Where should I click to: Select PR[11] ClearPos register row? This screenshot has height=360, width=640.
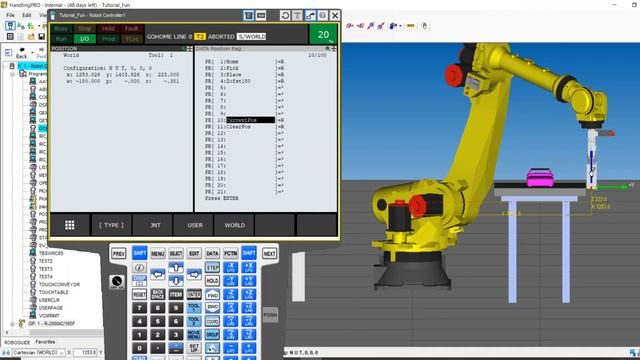245,127
